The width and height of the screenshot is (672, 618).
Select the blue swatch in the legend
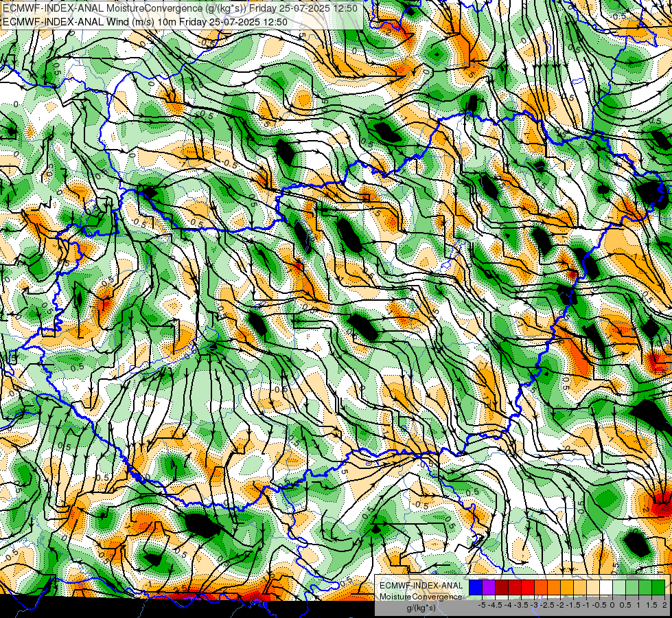476,588
